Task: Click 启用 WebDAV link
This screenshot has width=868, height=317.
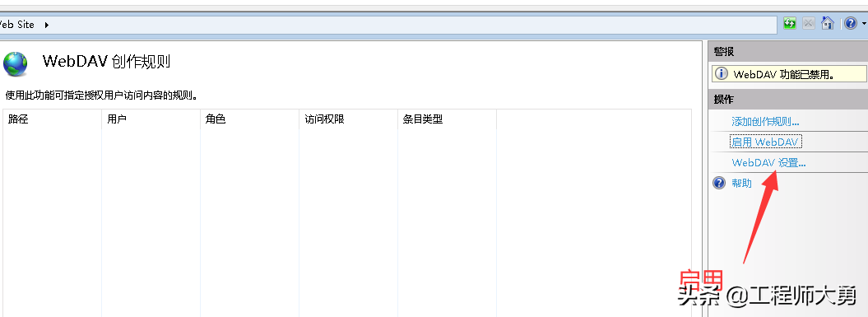Action: pyautogui.click(x=766, y=142)
